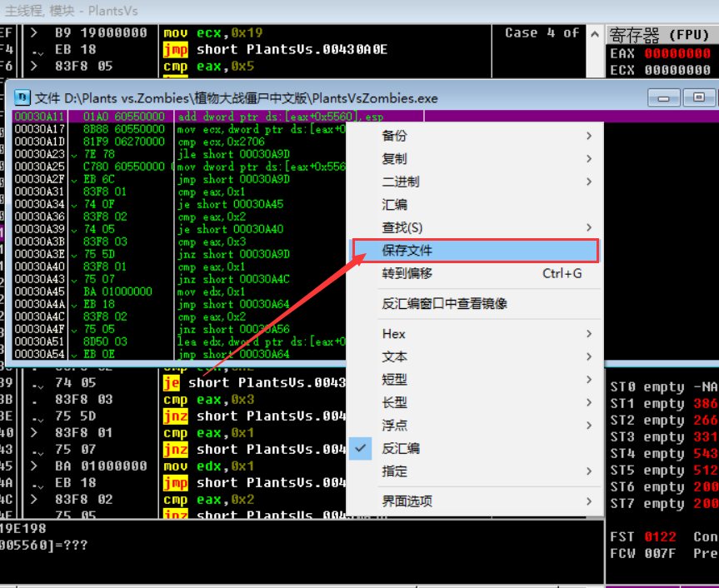Select hex bytes '83F8 03' in CPU window

(83, 400)
